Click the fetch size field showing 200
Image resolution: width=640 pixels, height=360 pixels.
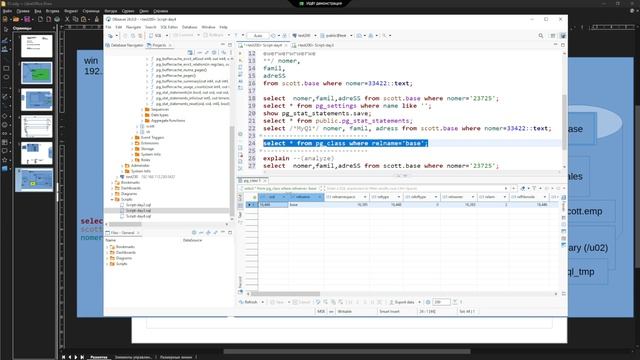click(x=441, y=302)
